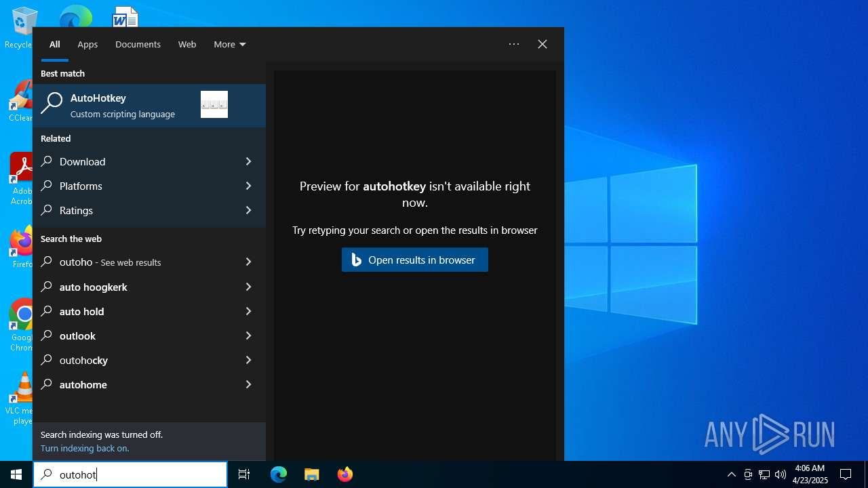Show hidden system tray icons
The image size is (868, 488).
pyautogui.click(x=731, y=474)
